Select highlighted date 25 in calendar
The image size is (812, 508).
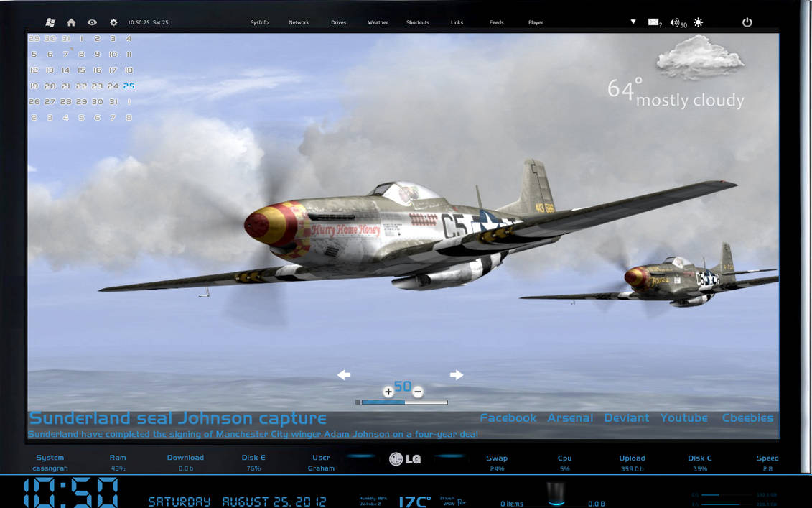click(129, 86)
